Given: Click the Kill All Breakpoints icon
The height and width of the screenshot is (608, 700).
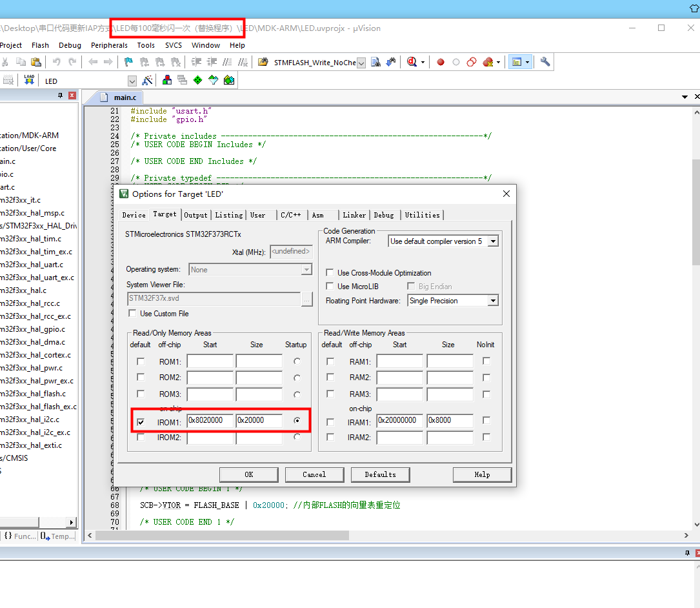Looking at the screenshot, I should [488, 62].
